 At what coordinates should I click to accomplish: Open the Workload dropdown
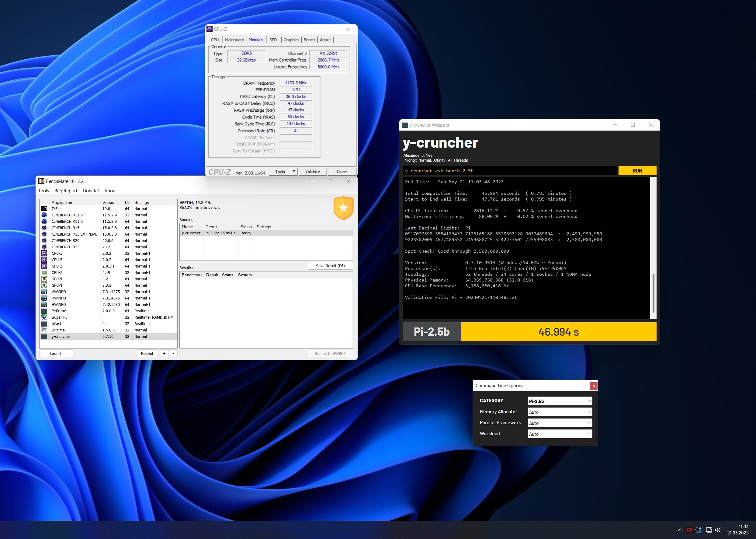(x=560, y=434)
